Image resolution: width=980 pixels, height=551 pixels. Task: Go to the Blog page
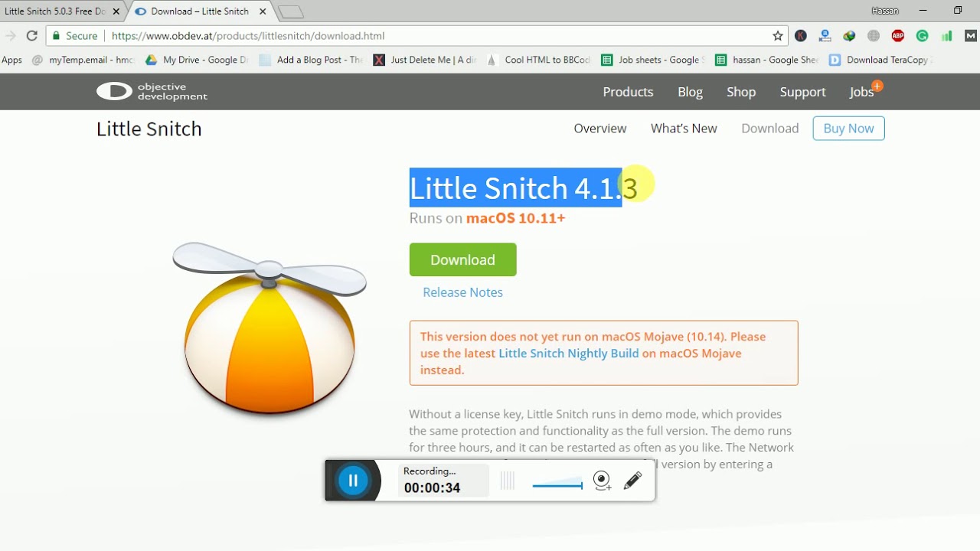(x=690, y=92)
